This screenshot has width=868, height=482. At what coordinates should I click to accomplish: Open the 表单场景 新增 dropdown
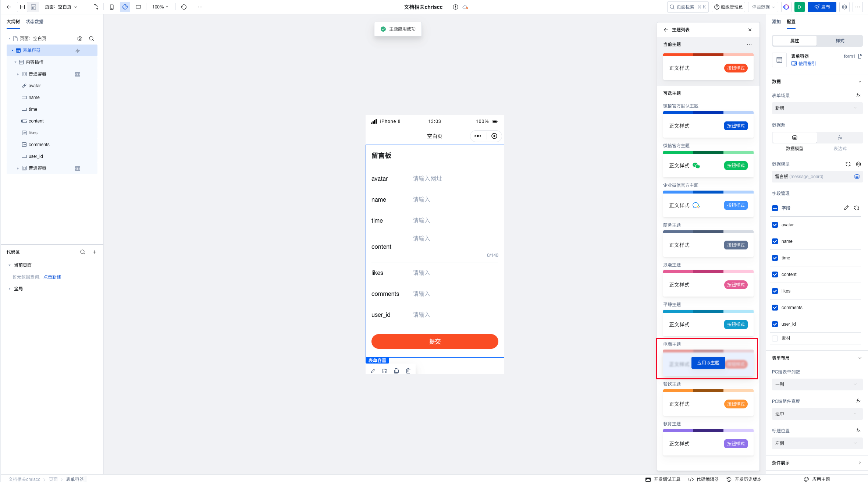pos(817,108)
